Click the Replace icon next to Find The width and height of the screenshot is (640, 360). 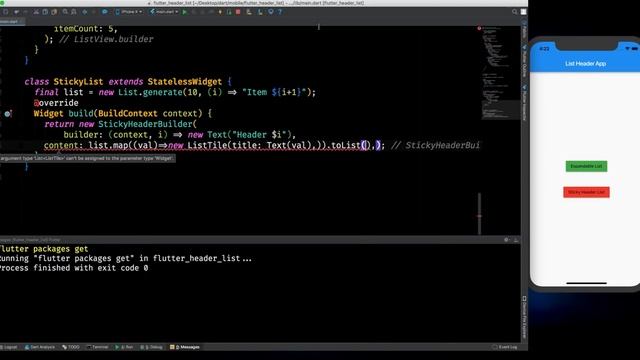click(74, 12)
